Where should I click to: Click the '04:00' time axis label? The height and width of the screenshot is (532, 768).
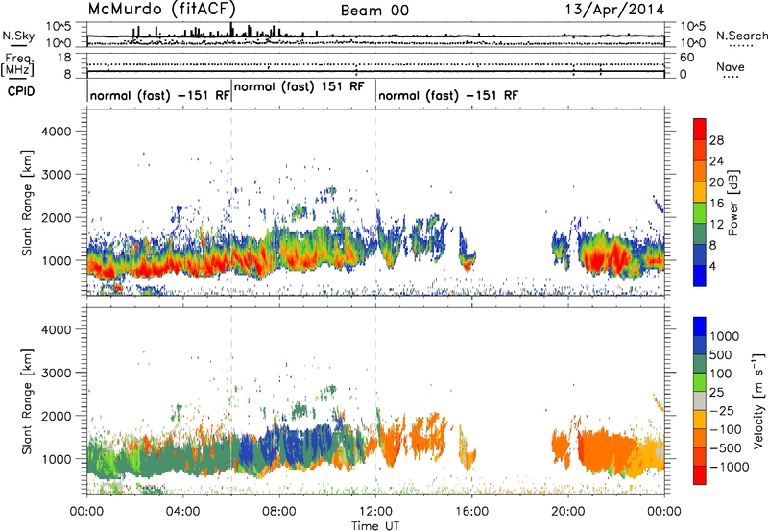[182, 512]
